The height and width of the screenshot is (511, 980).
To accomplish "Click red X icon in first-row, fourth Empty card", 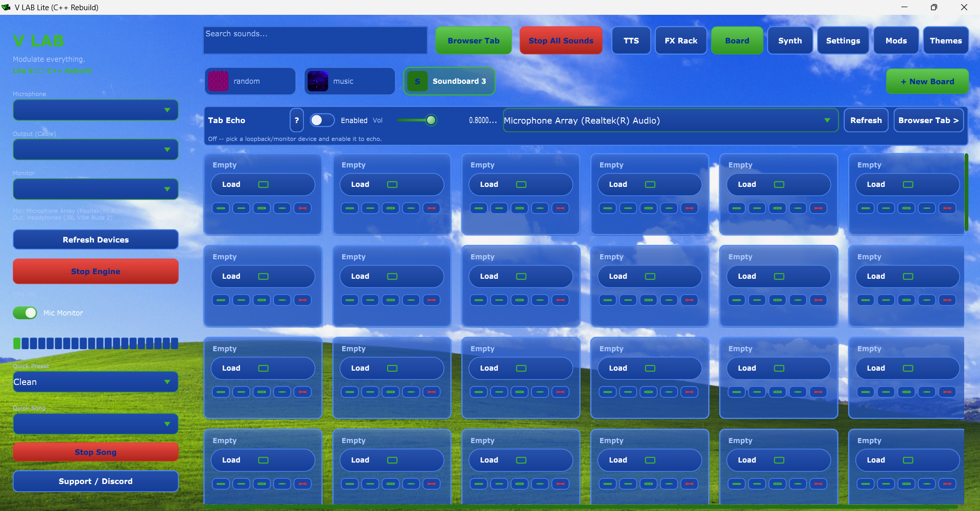I will [x=689, y=208].
